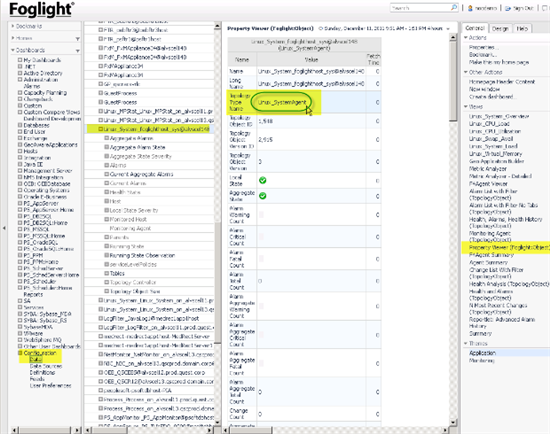The height and width of the screenshot is (434, 550).
Task: Expand the Tables node icon
Action: (x=107, y=273)
